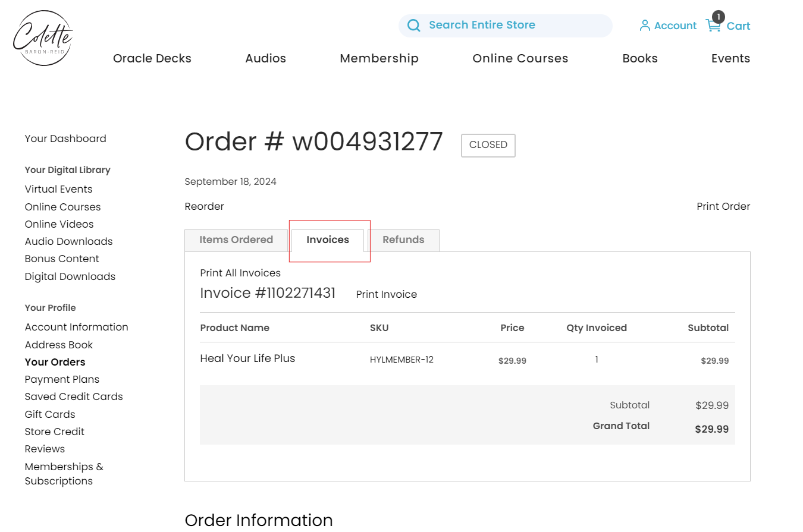The width and height of the screenshot is (803, 532).
Task: Click the Account person icon
Action: click(x=644, y=26)
